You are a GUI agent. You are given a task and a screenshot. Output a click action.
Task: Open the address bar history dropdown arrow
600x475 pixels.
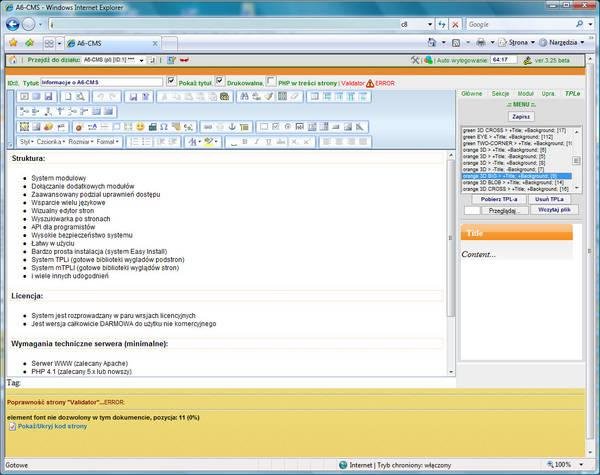tap(430, 24)
